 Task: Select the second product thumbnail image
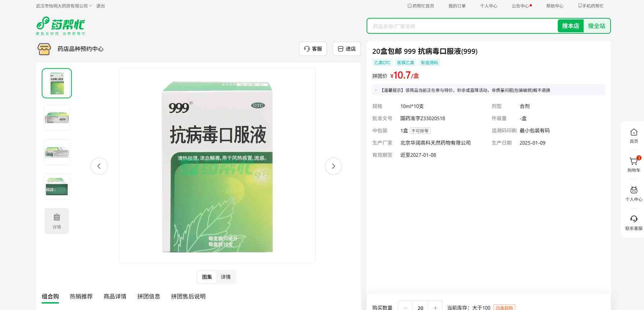(57, 118)
